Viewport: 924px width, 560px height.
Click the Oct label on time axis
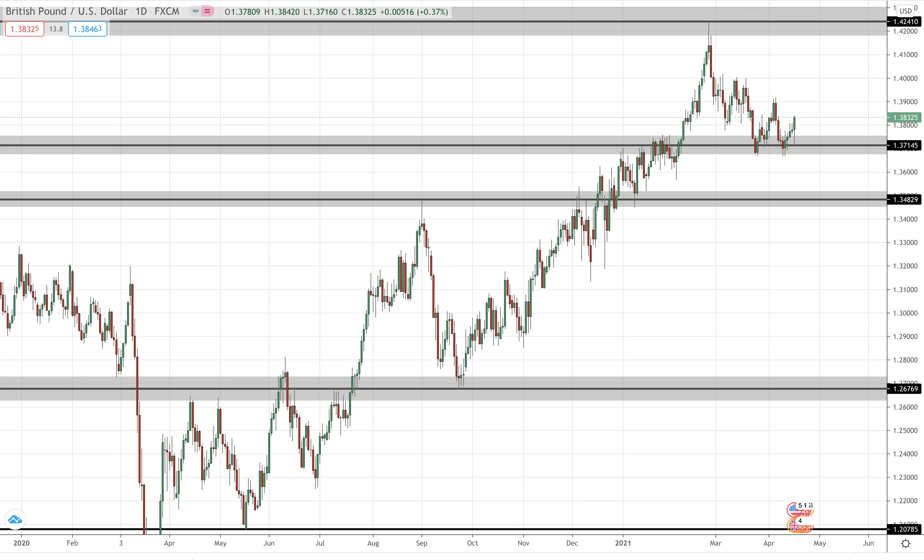(472, 543)
